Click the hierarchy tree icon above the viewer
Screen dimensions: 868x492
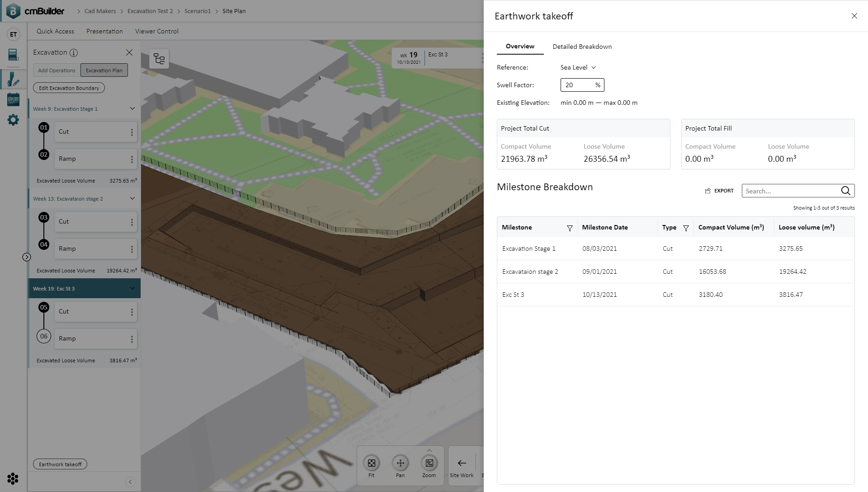(x=159, y=58)
